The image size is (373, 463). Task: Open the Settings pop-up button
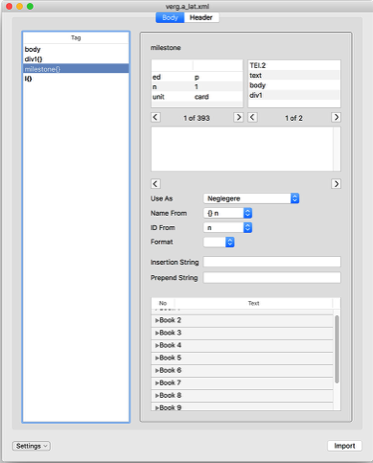tap(31, 446)
